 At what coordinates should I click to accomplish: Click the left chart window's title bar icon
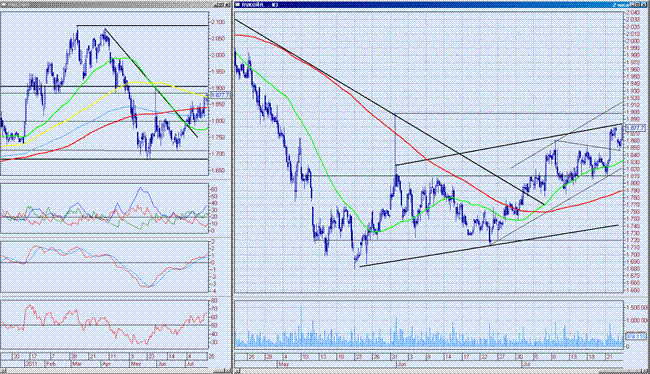[3, 5]
